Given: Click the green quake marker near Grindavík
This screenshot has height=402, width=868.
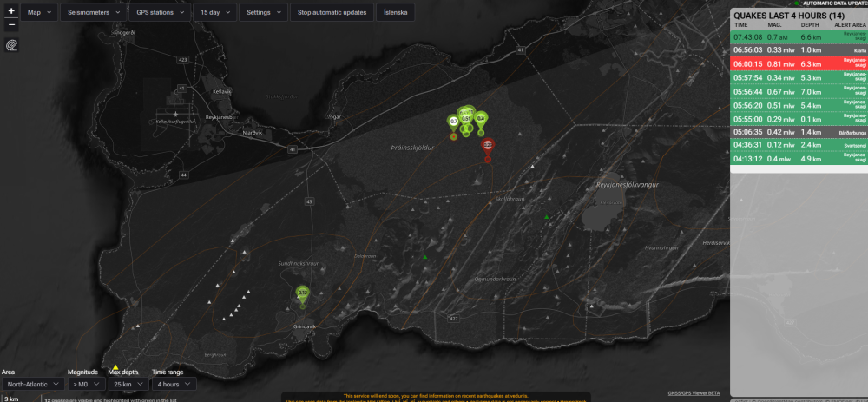Looking at the screenshot, I should (302, 294).
